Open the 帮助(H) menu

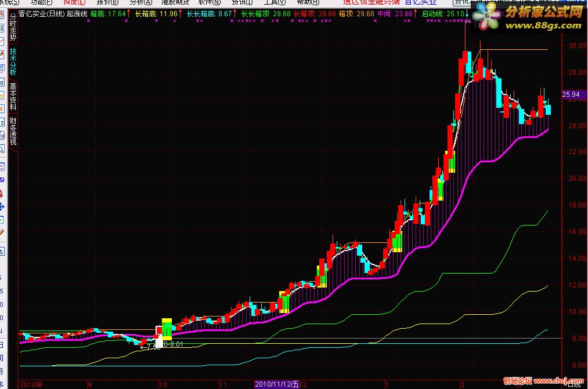click(308, 2)
